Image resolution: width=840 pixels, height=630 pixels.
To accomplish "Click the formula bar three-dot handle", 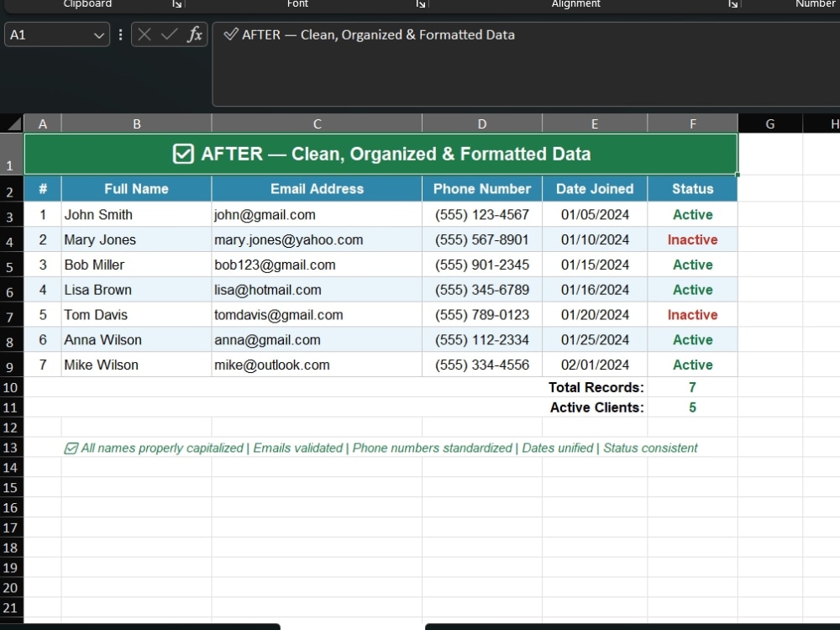I will (x=120, y=34).
